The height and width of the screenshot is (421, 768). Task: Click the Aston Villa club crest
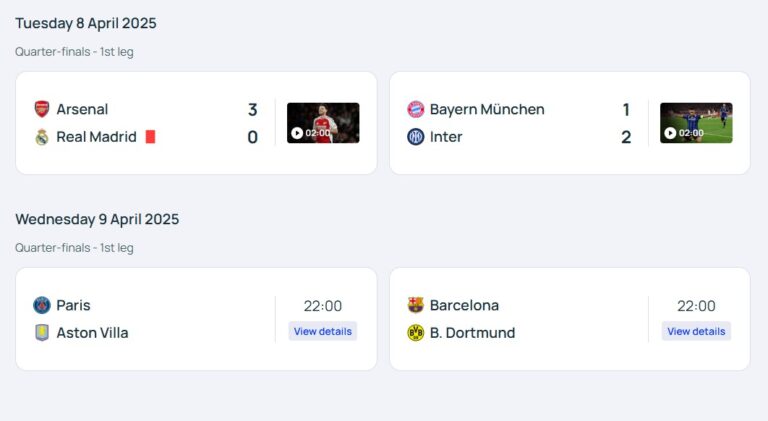(x=42, y=333)
